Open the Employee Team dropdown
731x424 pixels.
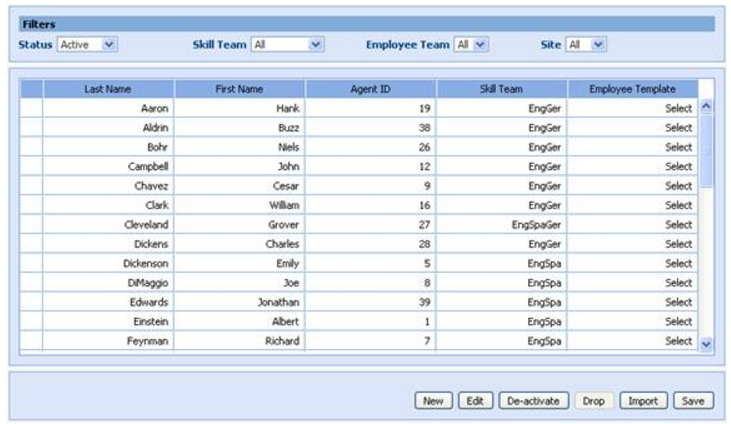click(480, 44)
